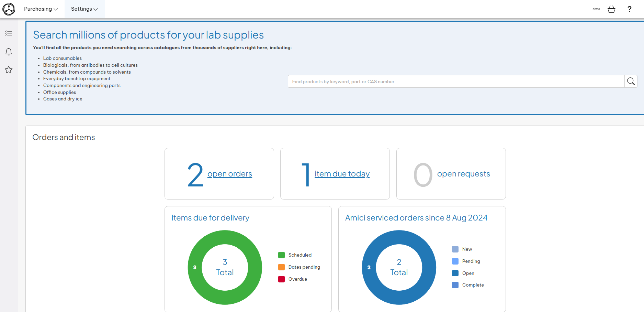The image size is (644, 312).
Task: Toggle the Overdue red legend swatch
Action: click(x=281, y=279)
